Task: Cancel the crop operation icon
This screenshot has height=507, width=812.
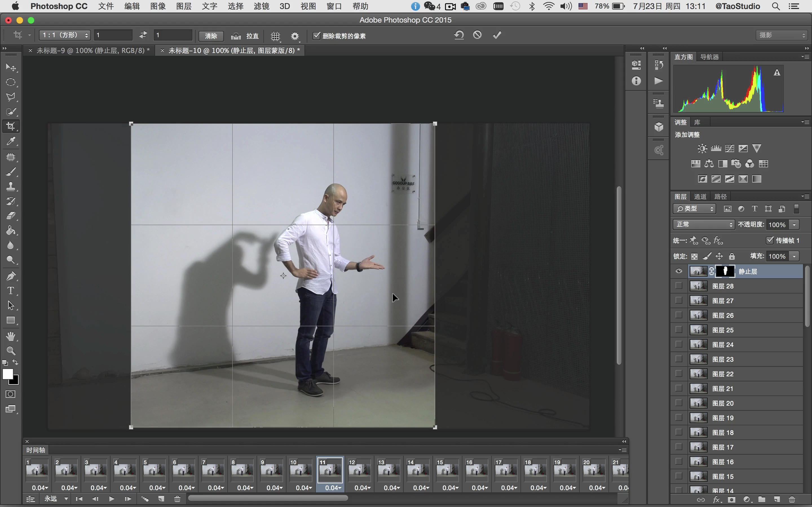Action: coord(477,35)
